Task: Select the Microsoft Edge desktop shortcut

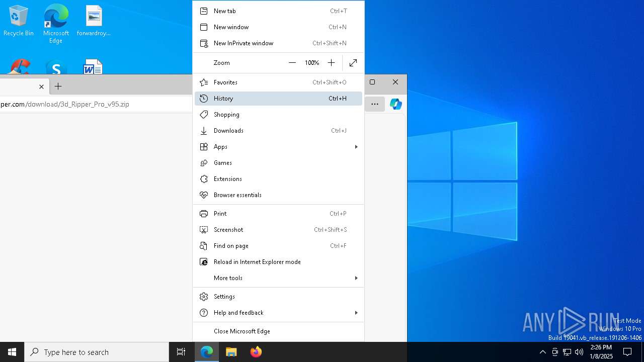Action: pyautogui.click(x=56, y=24)
